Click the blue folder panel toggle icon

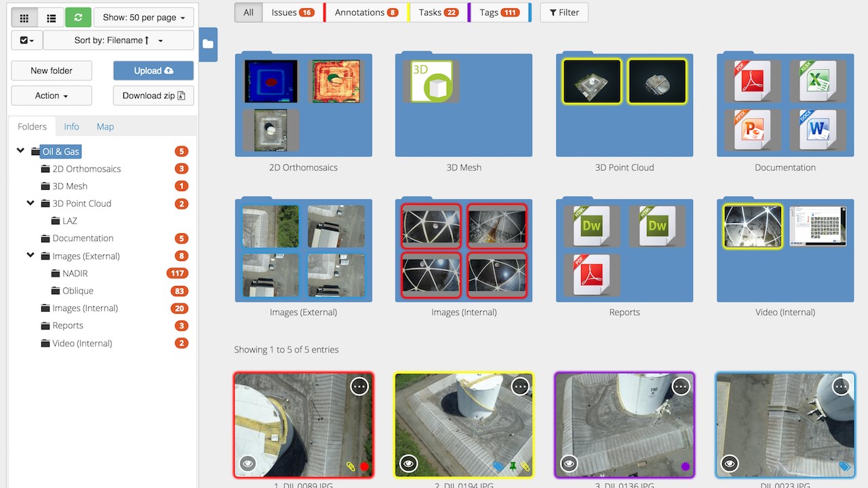pos(208,44)
